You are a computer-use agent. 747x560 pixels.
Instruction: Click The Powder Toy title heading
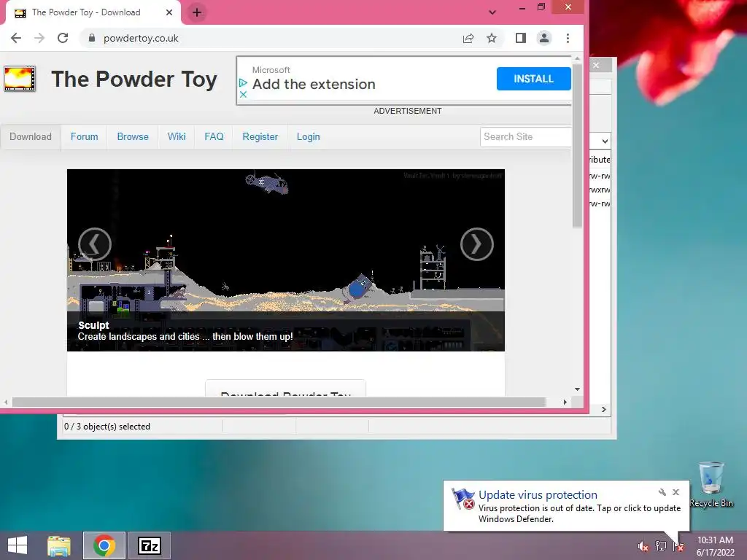(x=134, y=79)
